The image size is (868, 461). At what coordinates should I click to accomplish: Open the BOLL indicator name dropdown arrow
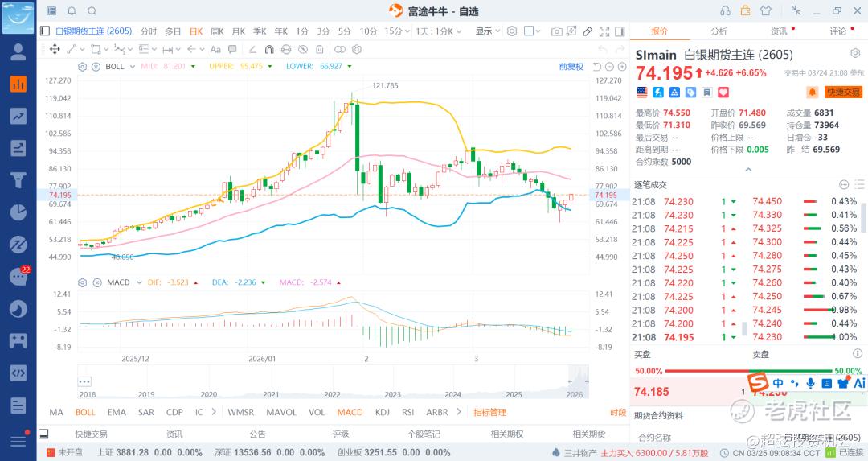pyautogui.click(x=133, y=66)
